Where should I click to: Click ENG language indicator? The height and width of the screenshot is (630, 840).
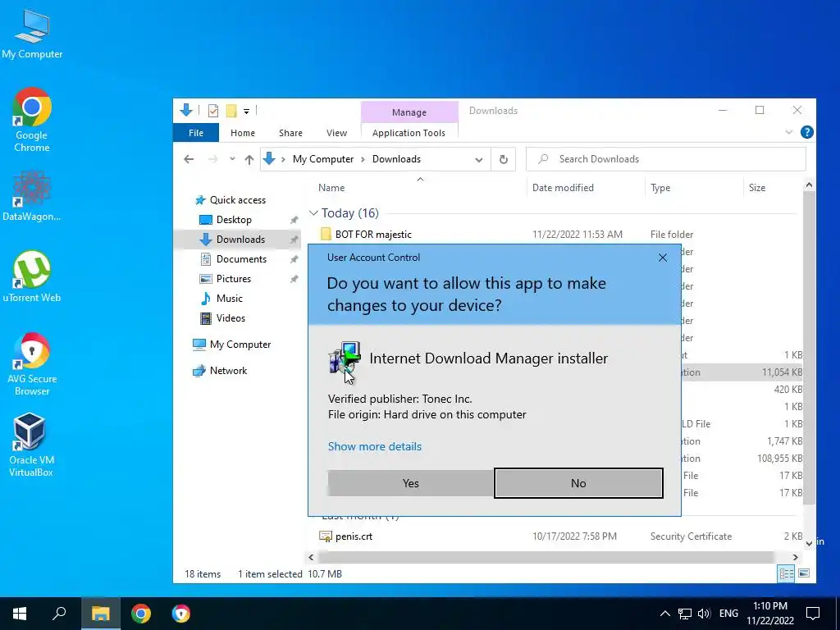coord(728,614)
